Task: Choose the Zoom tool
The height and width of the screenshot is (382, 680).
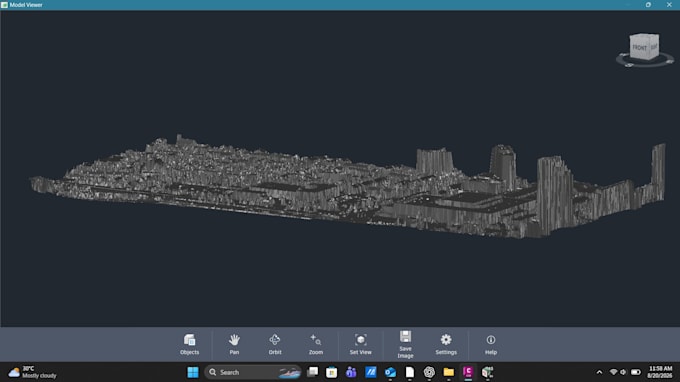Action: pyautogui.click(x=316, y=344)
